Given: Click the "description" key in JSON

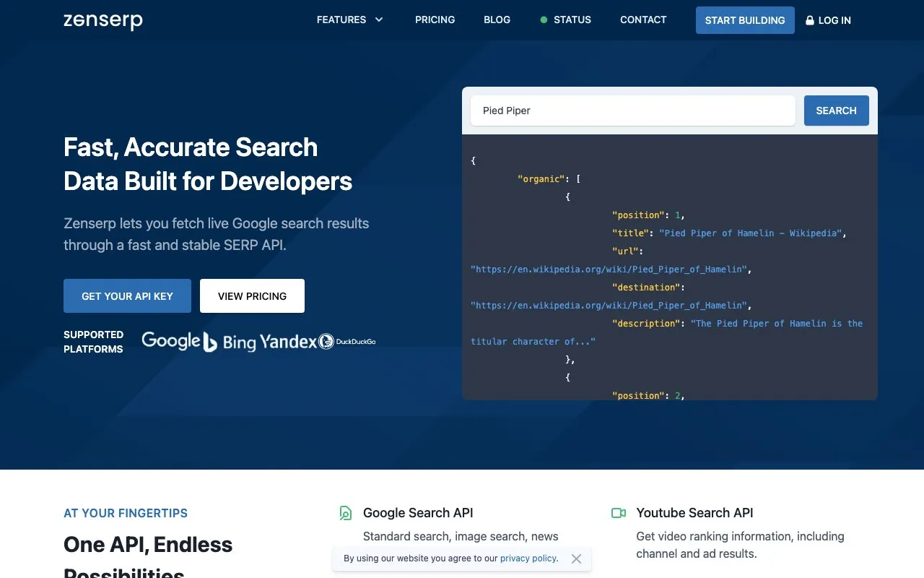Looking at the screenshot, I should (645, 324).
